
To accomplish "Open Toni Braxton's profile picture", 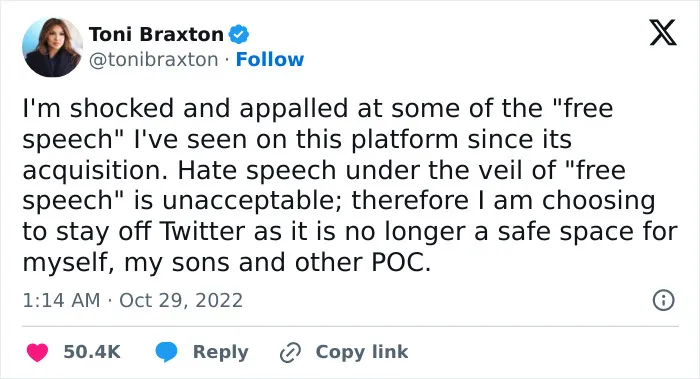I will 52,47.
